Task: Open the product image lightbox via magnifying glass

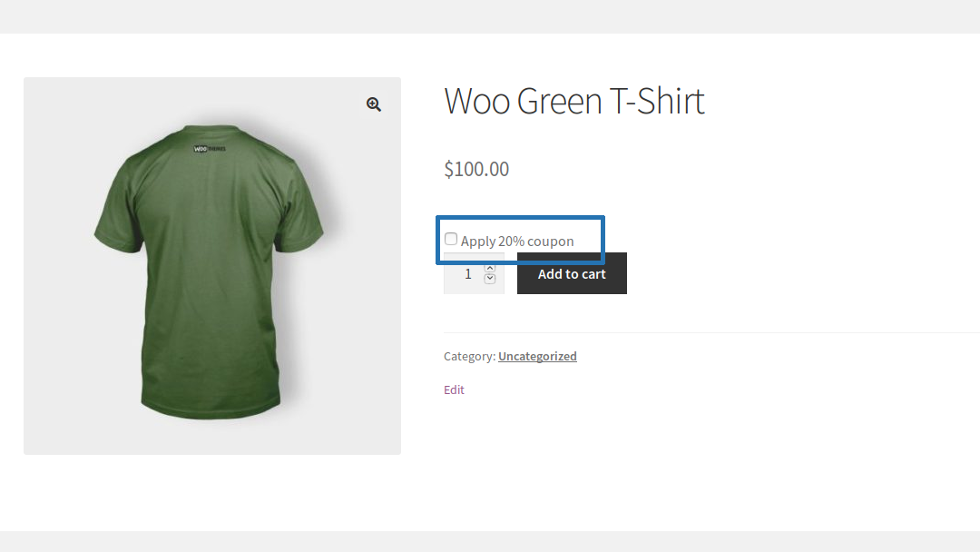Action: click(373, 104)
